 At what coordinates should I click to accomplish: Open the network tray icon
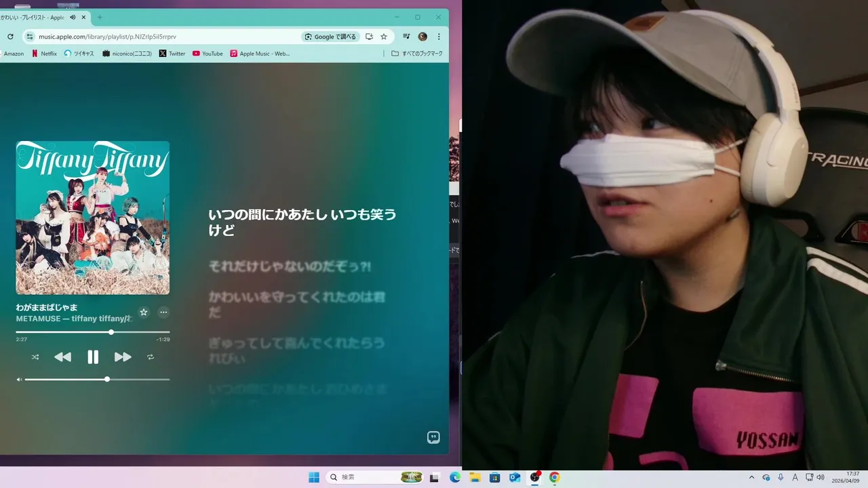tap(810, 477)
